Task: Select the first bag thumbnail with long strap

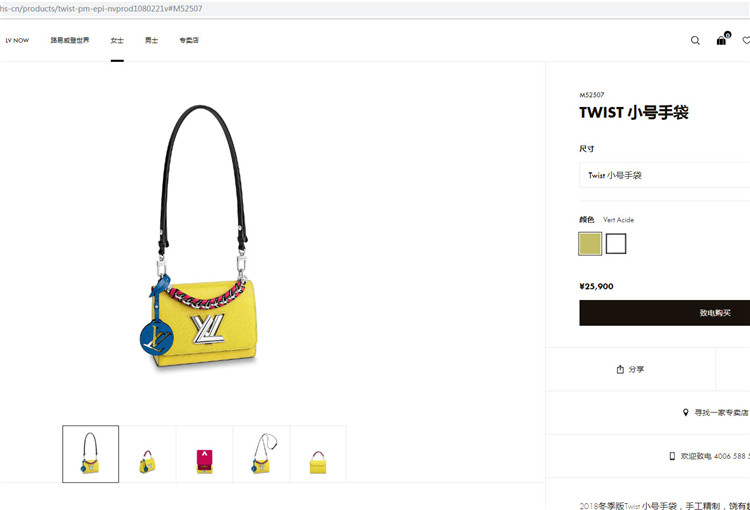Action: point(90,454)
